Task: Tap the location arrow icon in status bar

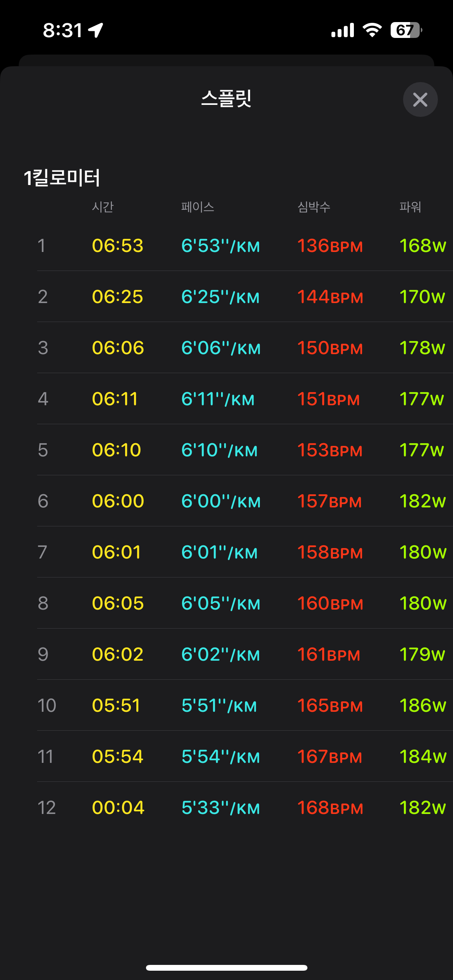Action: [96, 30]
